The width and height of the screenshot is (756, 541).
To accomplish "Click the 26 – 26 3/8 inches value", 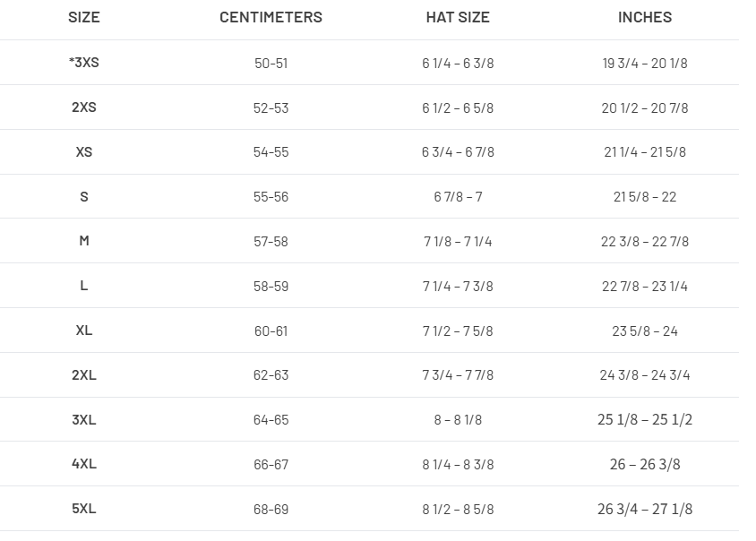I will click(x=645, y=464).
